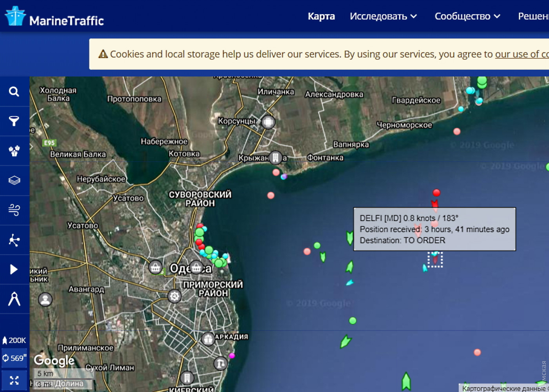Image resolution: width=549 pixels, height=392 pixels.
Task: Click the magenta vessel marker near Аркадия
Action: coord(232,356)
